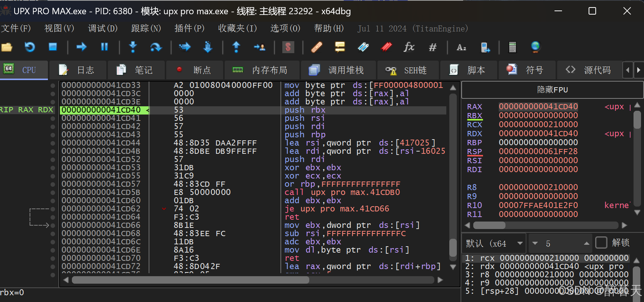Stop debugging with the blue square icon
The width and height of the screenshot is (644, 302).
[x=53, y=47]
